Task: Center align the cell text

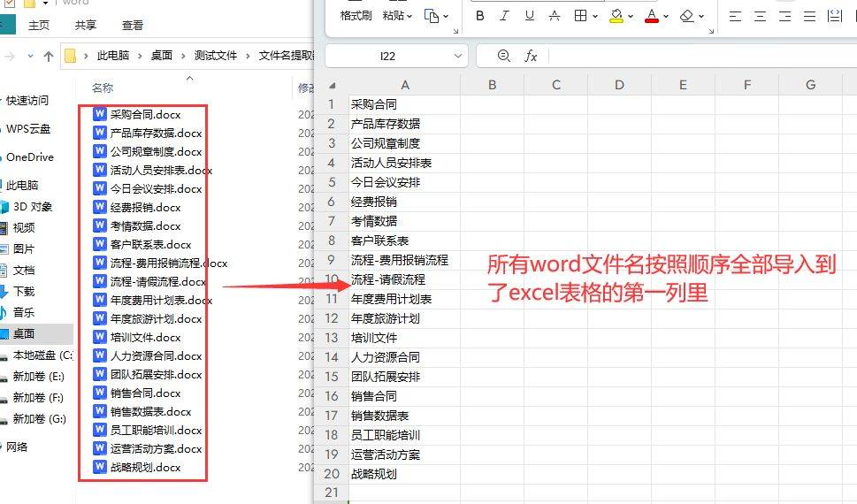Action: click(x=760, y=16)
